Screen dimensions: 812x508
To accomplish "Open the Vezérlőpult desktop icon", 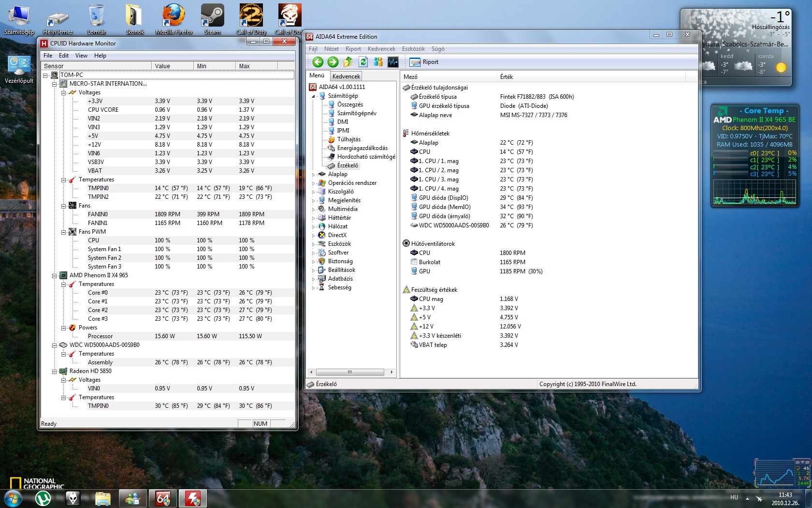I will pyautogui.click(x=19, y=69).
